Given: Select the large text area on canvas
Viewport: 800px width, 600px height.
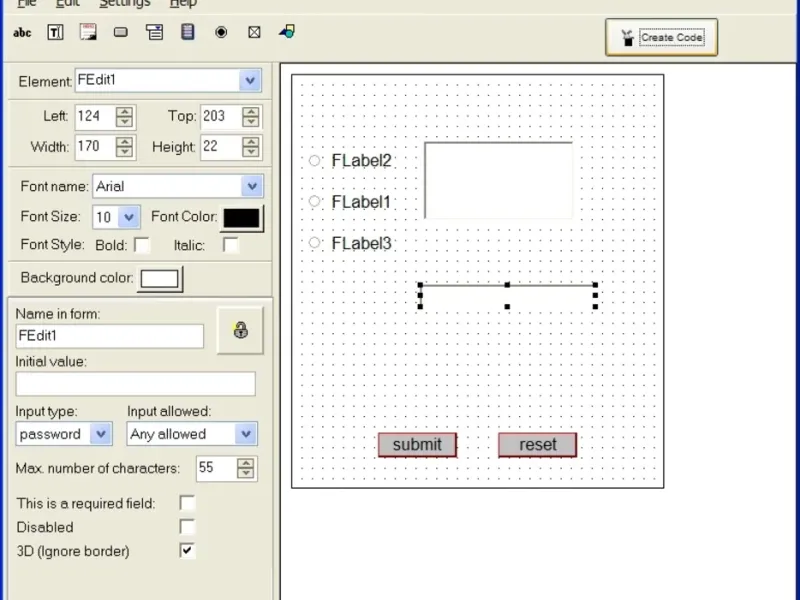Looking at the screenshot, I should pyautogui.click(x=498, y=181).
